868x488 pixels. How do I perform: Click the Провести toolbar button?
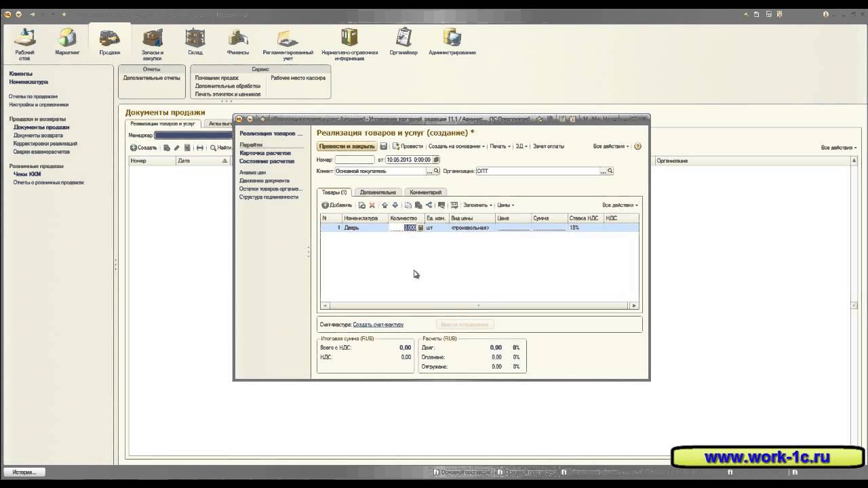408,146
